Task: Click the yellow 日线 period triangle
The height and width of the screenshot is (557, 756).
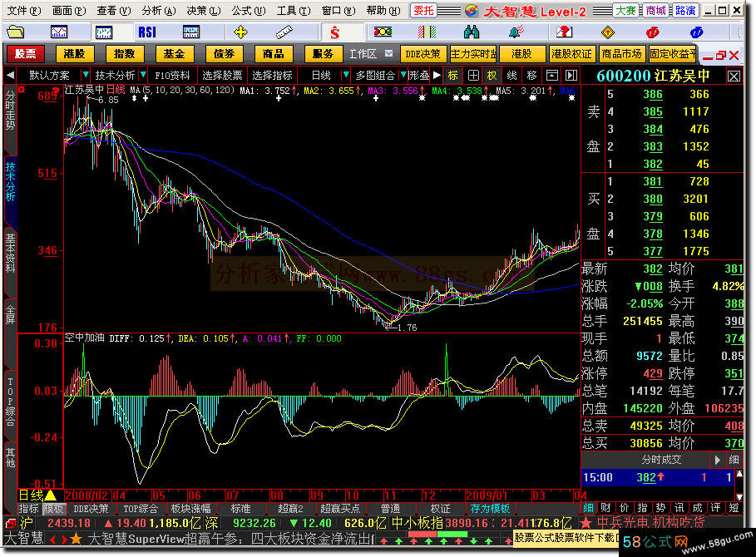Action: 51,495
